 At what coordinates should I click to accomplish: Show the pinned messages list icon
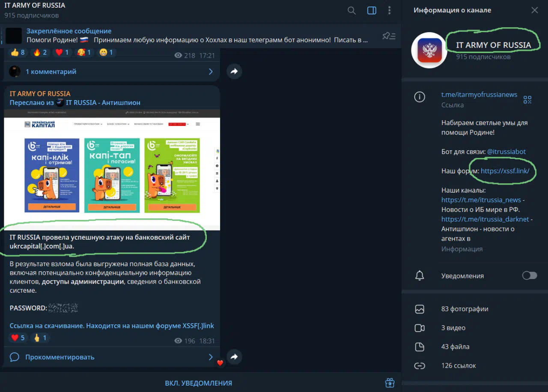click(x=389, y=36)
